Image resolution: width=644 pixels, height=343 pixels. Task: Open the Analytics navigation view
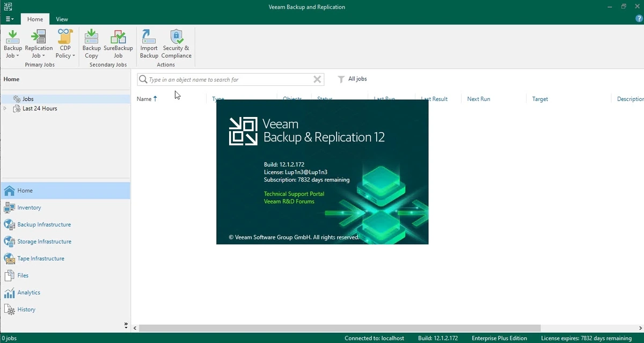point(65,293)
